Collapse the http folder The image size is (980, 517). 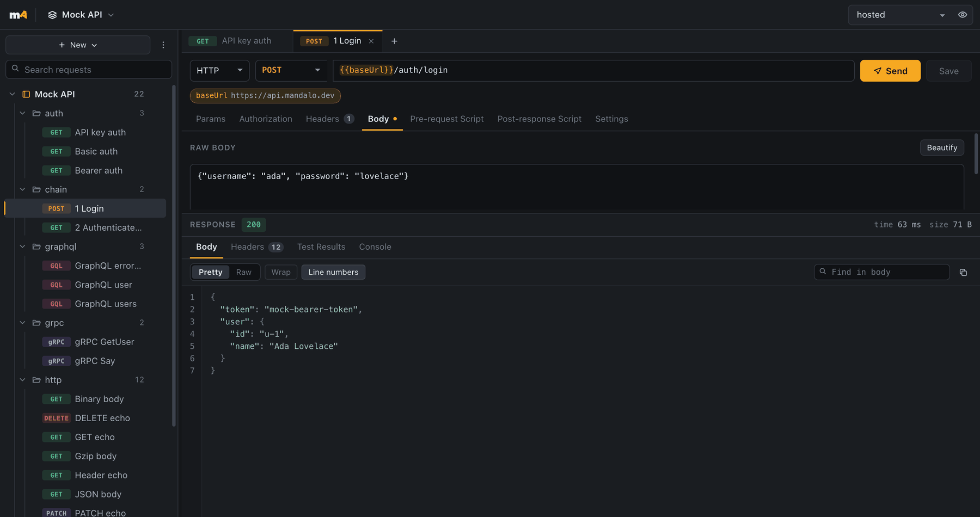tap(22, 380)
